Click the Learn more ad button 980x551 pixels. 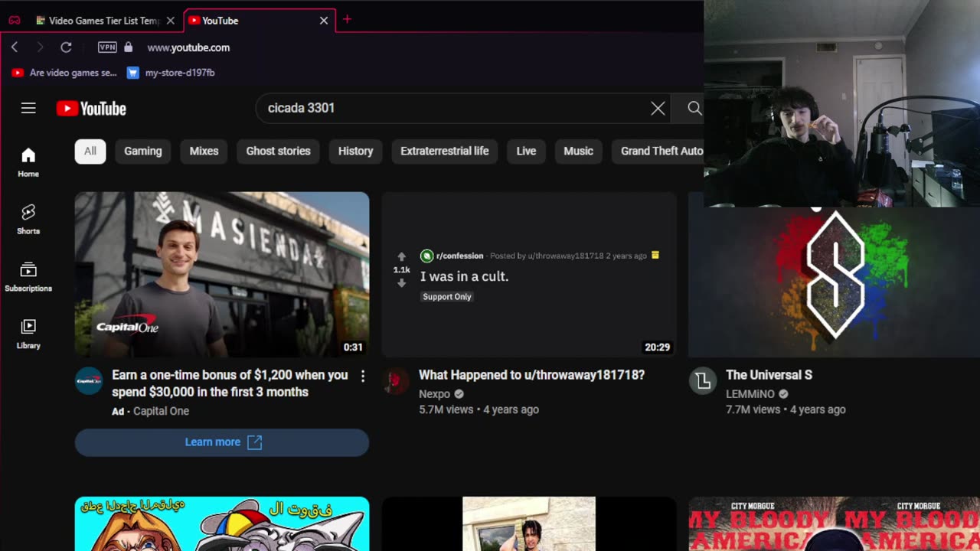tap(222, 442)
